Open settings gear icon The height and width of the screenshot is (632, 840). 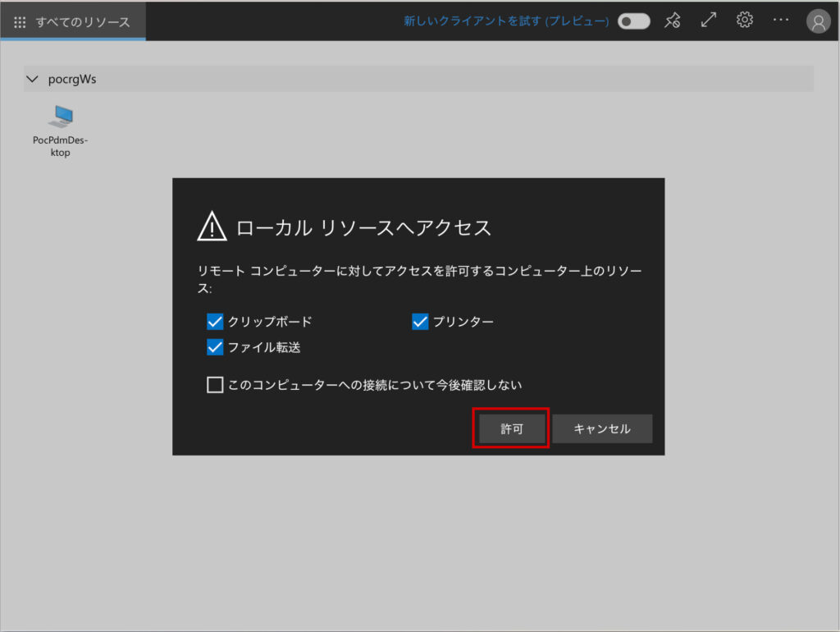(745, 21)
